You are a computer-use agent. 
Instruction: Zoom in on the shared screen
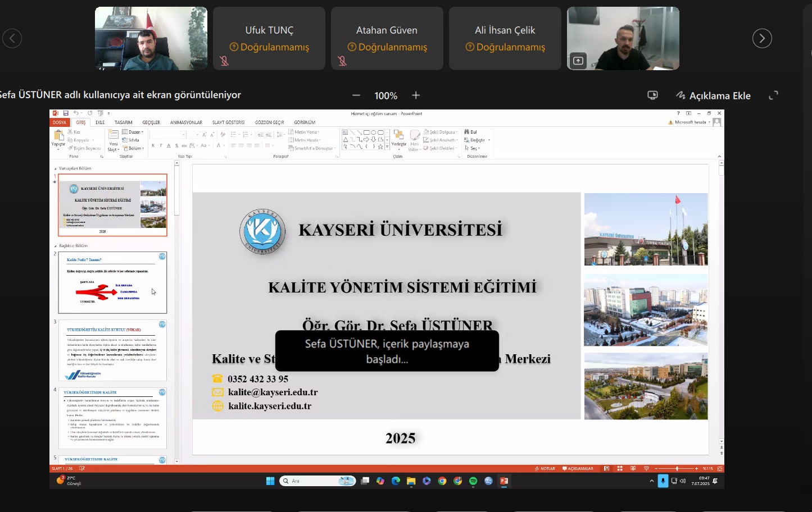[416, 95]
